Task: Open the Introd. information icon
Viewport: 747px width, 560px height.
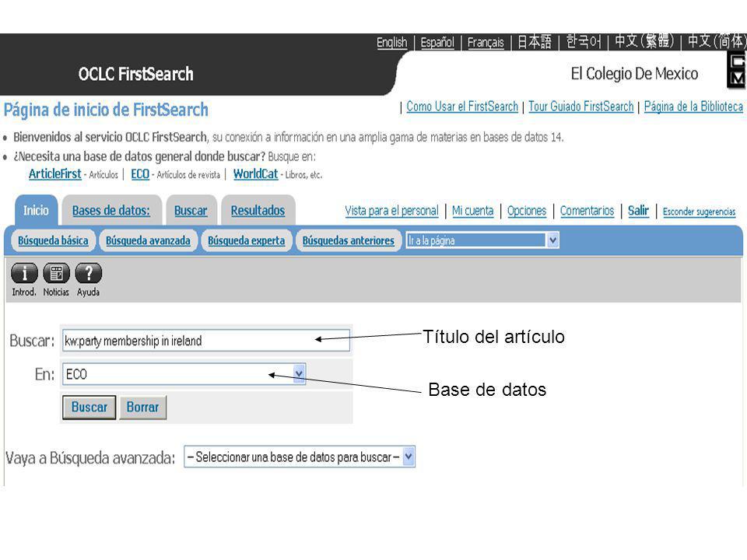Action: [x=24, y=273]
